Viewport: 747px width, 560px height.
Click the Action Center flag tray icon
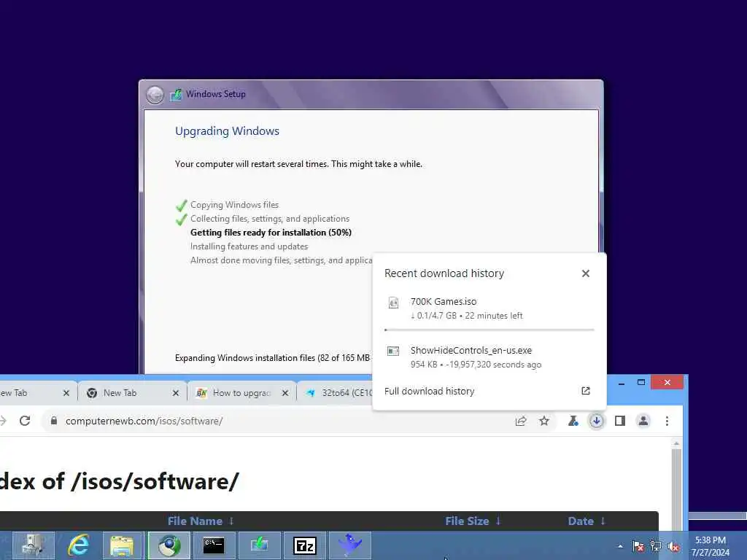[x=638, y=546]
